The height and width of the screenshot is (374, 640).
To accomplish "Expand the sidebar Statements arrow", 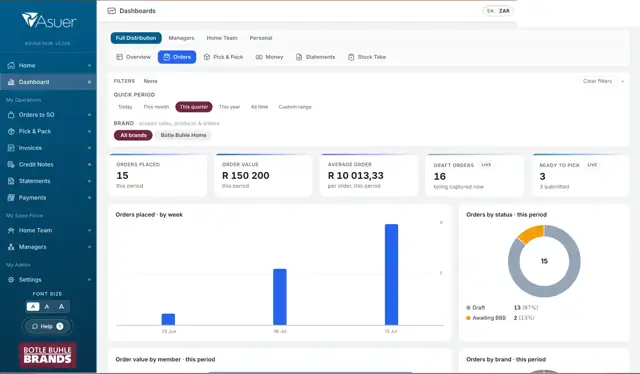I will (x=89, y=181).
